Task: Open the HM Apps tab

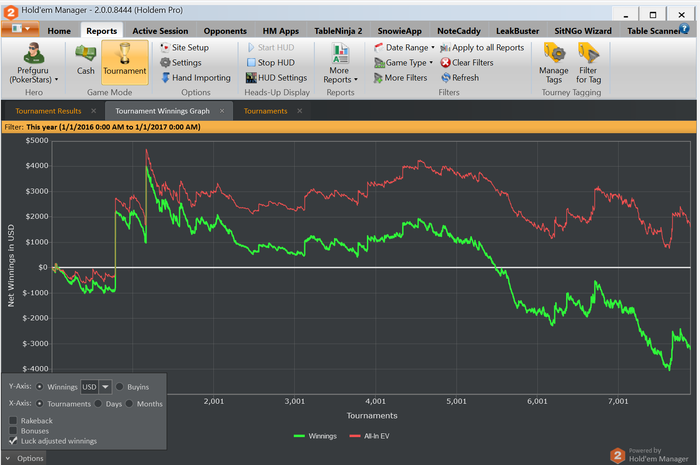Action: point(280,31)
